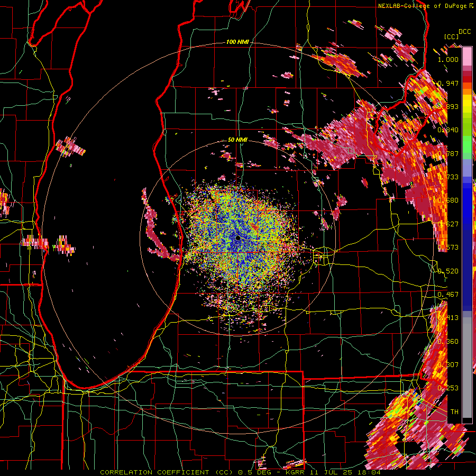Viewport: 476px width, 476px height.
Task: Click the [CC] legend label
Action: pos(452,36)
